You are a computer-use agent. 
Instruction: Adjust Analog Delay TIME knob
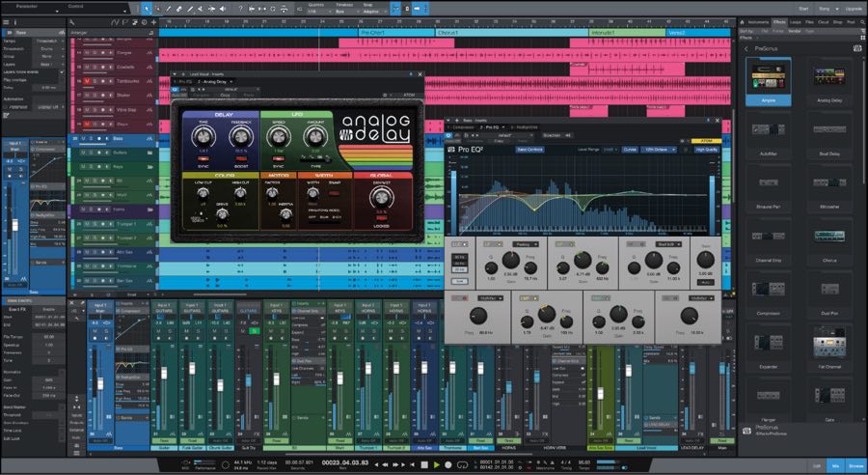coord(203,136)
